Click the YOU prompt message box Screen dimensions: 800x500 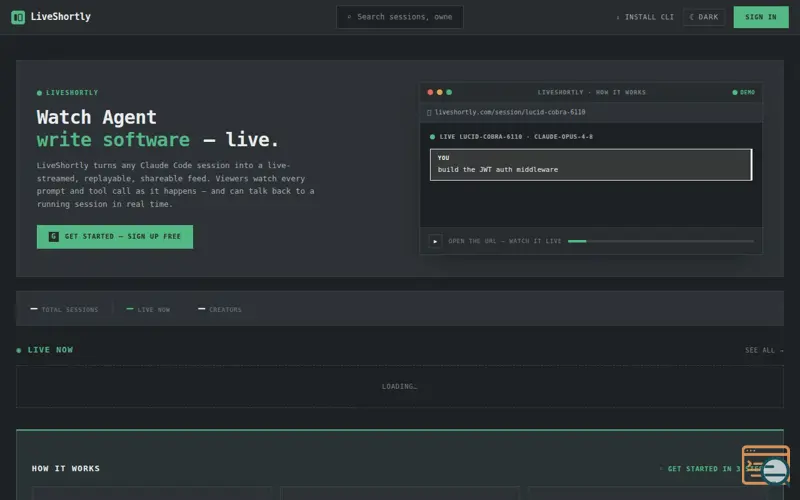(591, 164)
